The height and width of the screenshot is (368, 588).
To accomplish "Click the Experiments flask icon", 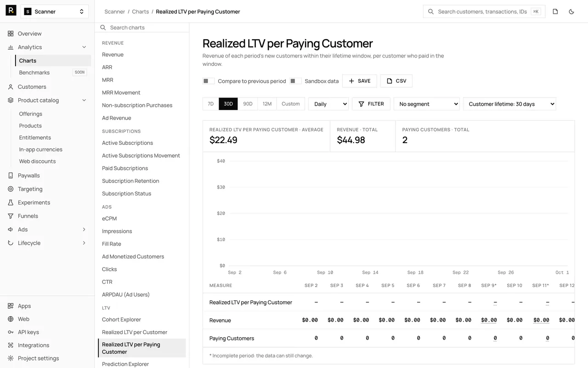I will 11,202.
